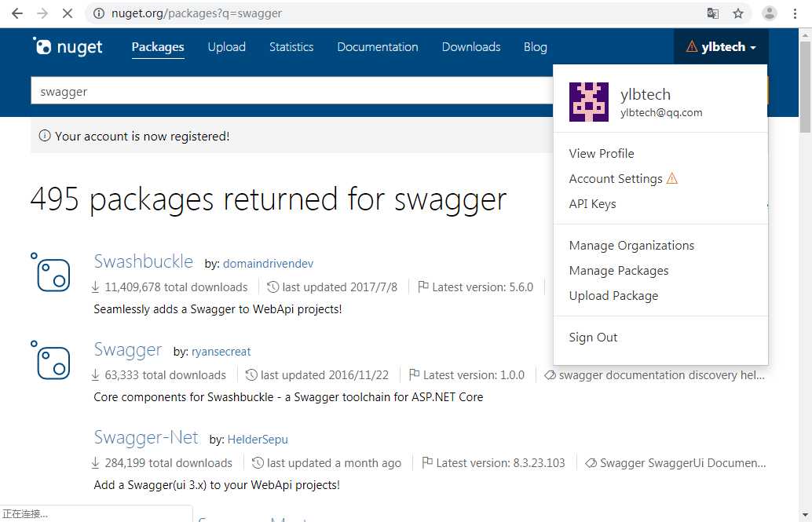Open the Swagger-Net package link

pos(146,437)
